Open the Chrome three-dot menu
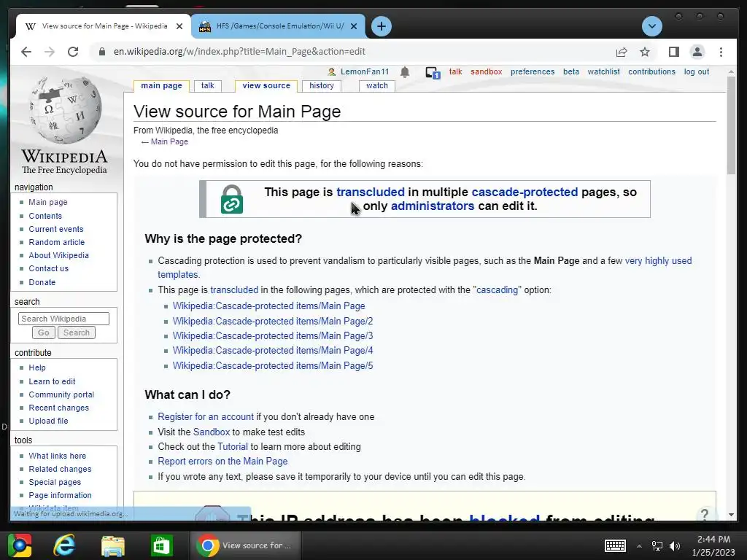The height and width of the screenshot is (560, 747). [721, 52]
